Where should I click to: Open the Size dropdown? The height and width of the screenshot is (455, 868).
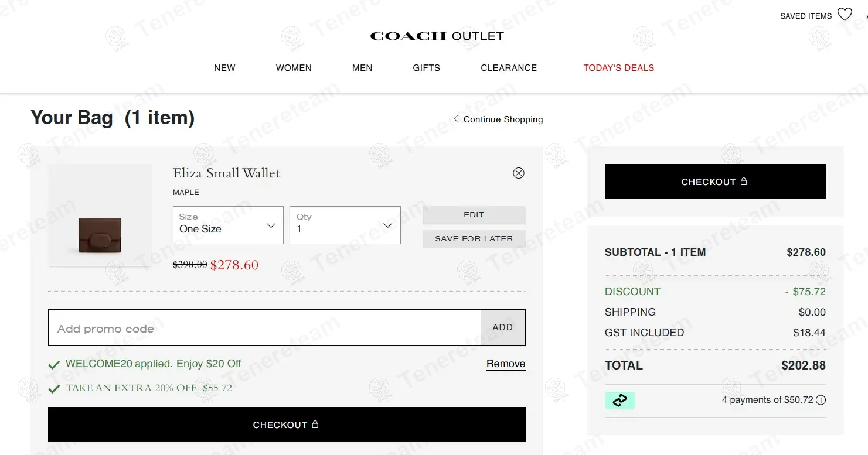pyautogui.click(x=228, y=225)
